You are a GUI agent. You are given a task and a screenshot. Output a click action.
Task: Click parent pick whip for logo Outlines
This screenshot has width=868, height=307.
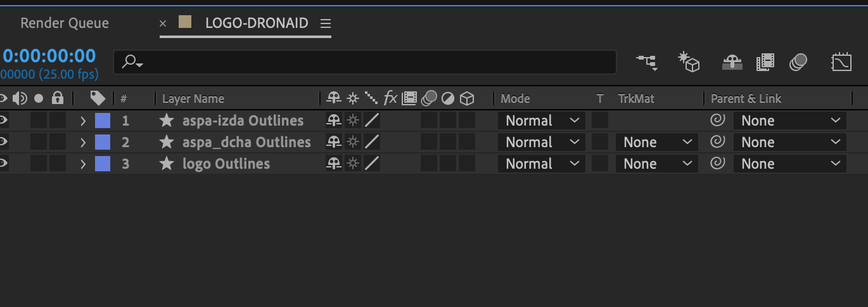[x=717, y=164]
